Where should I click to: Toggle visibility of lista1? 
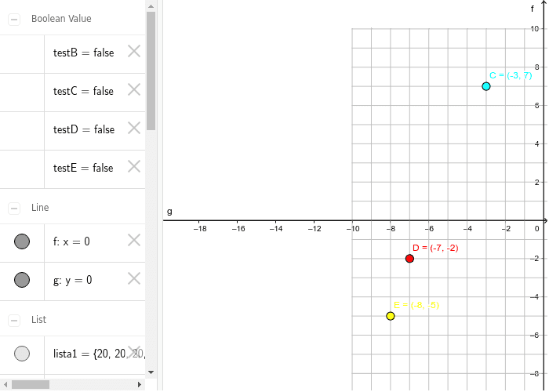(x=22, y=354)
